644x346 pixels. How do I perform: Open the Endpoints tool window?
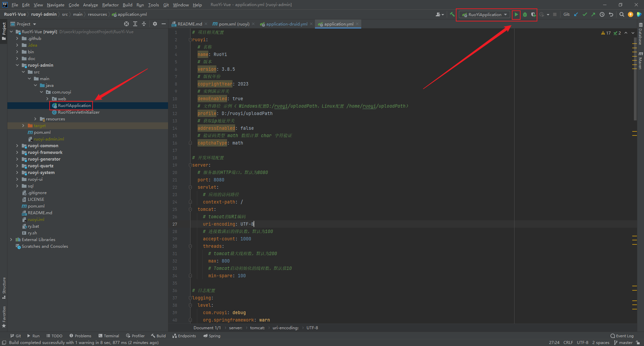click(x=184, y=336)
